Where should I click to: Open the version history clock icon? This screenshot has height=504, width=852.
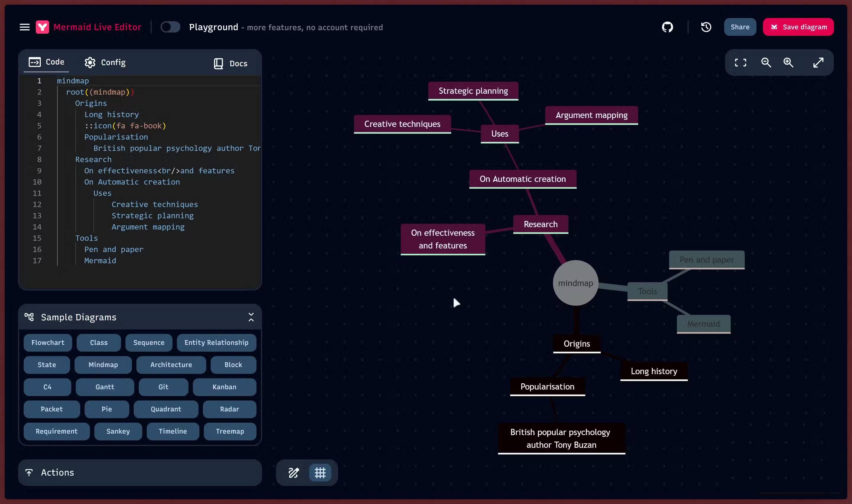tap(706, 27)
